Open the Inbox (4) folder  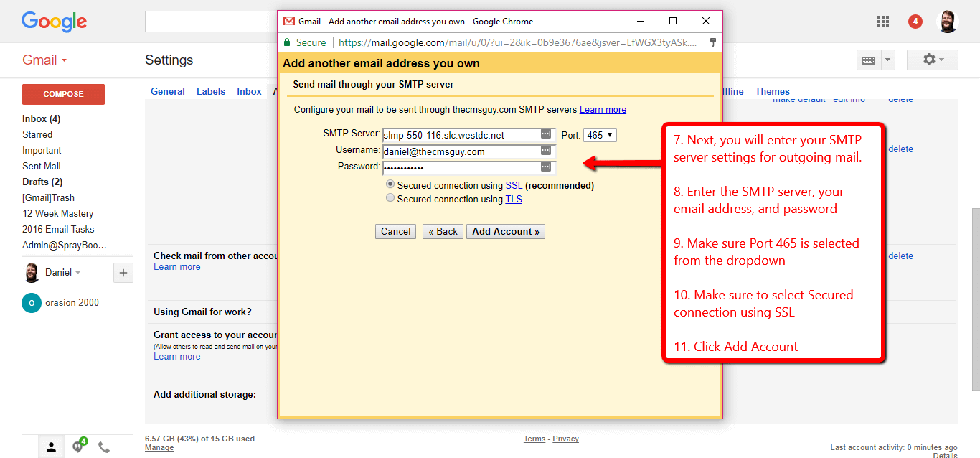click(x=42, y=118)
